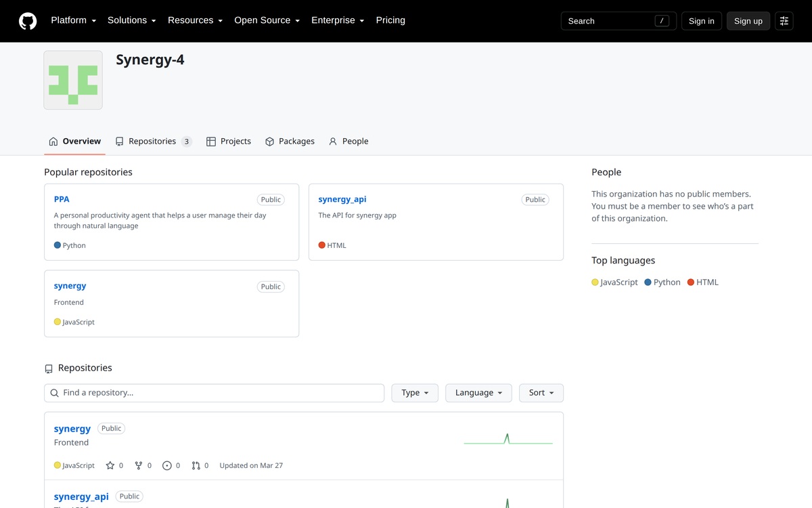
Task: Switch to the People tab
Action: click(x=348, y=141)
